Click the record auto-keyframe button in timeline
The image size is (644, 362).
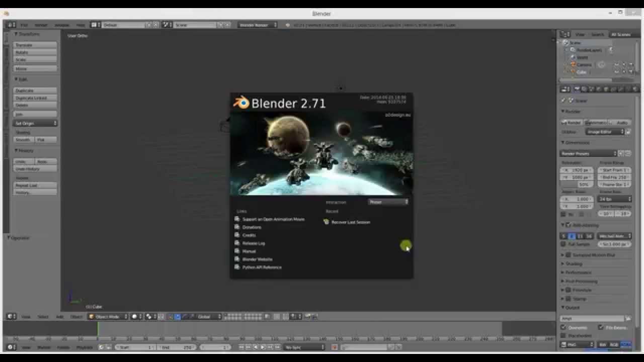pos(335,347)
